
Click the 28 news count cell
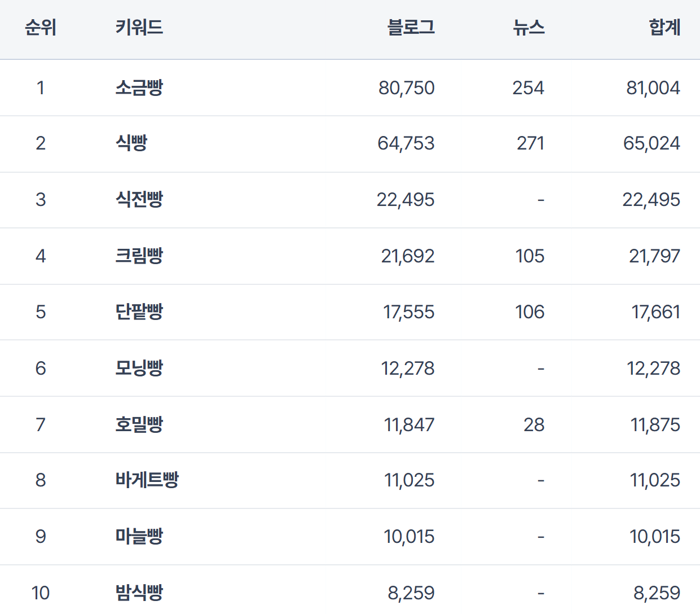534,424
